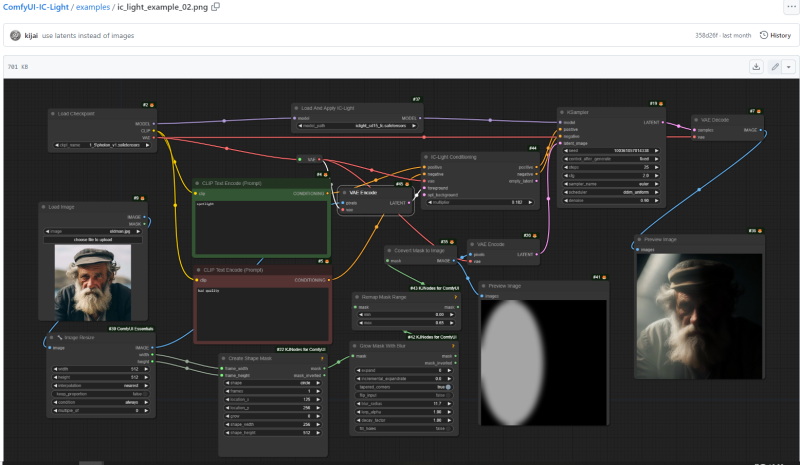Collapse the KSampler node via its title dot
This screenshot has height=465, width=800.
[562, 112]
